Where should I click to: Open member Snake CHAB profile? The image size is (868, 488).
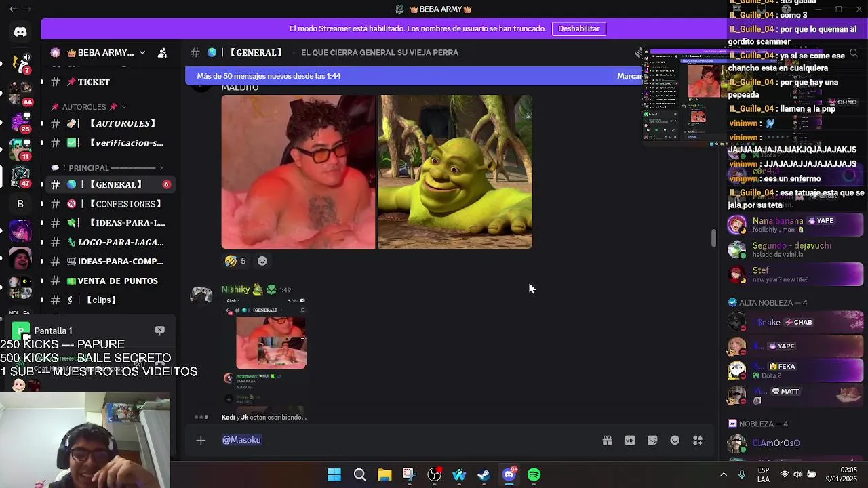pos(795,323)
